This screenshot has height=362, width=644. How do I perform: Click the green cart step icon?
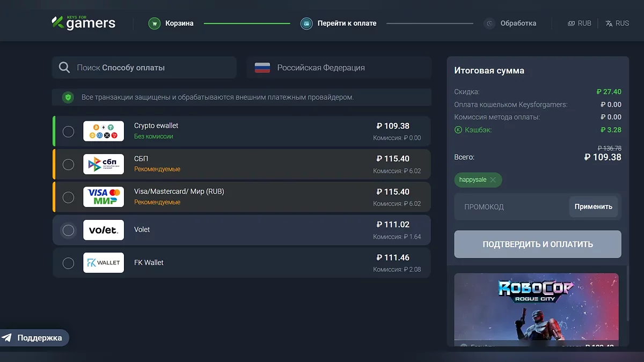click(155, 24)
